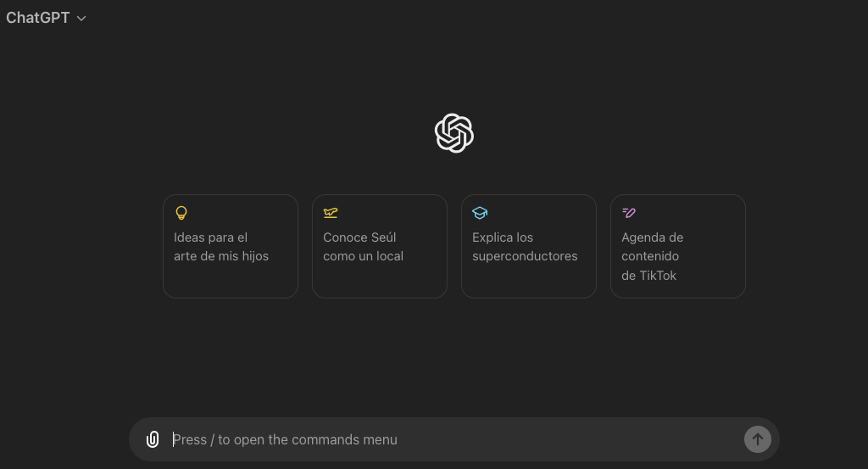Click 'Seúl' text in the second card
The width and height of the screenshot is (868, 469).
tap(384, 237)
